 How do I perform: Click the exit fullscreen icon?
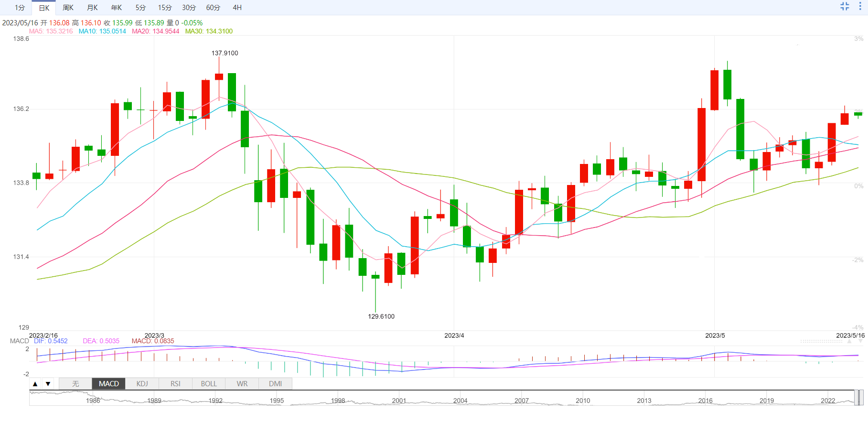click(x=845, y=6)
